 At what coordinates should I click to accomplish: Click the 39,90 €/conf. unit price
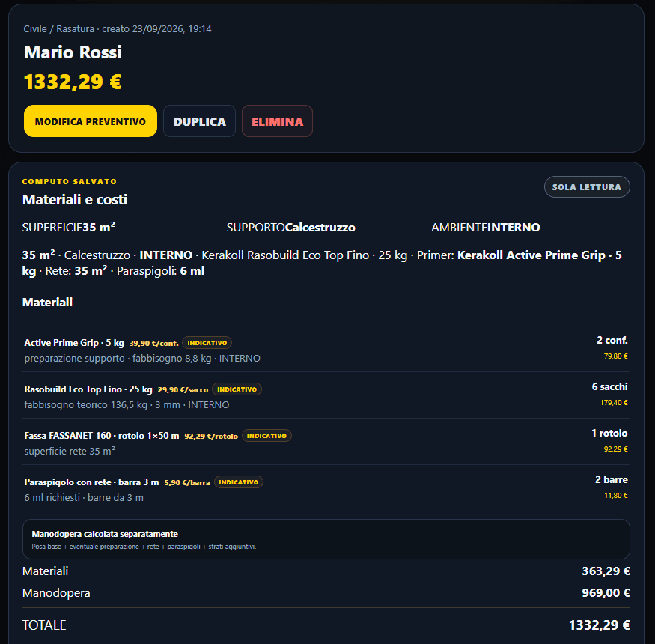[153, 343]
